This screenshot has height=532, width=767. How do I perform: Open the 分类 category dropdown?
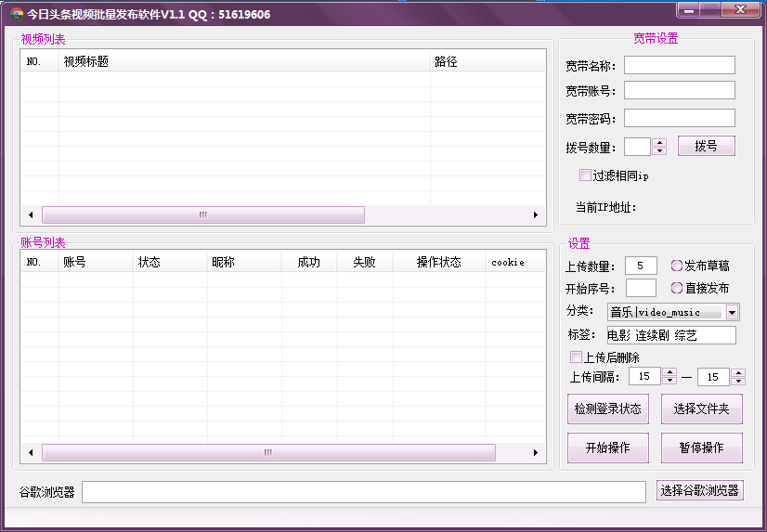(732, 312)
